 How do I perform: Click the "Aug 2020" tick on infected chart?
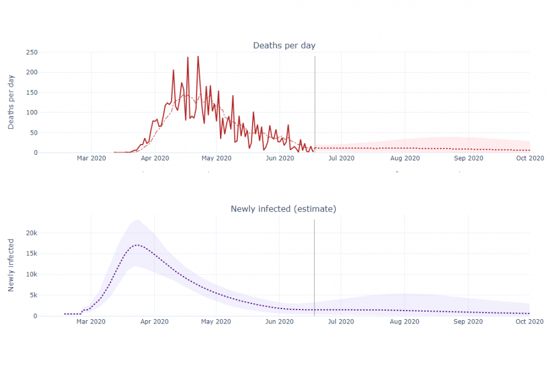[404, 321]
